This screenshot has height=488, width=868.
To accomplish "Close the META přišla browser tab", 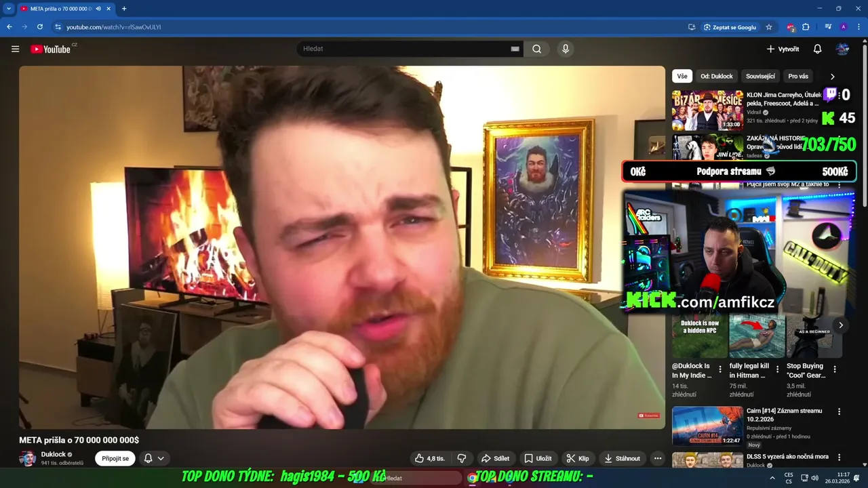I will pyautogui.click(x=108, y=9).
